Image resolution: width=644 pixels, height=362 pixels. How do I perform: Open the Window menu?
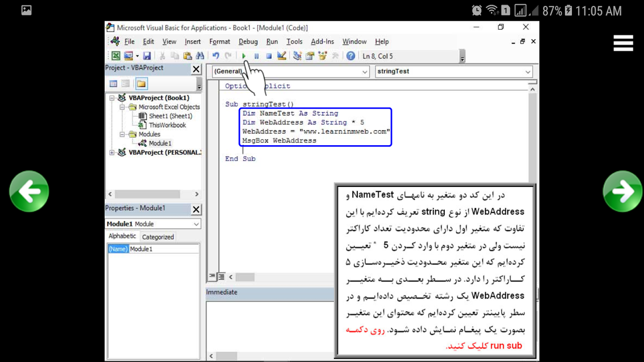click(x=354, y=42)
